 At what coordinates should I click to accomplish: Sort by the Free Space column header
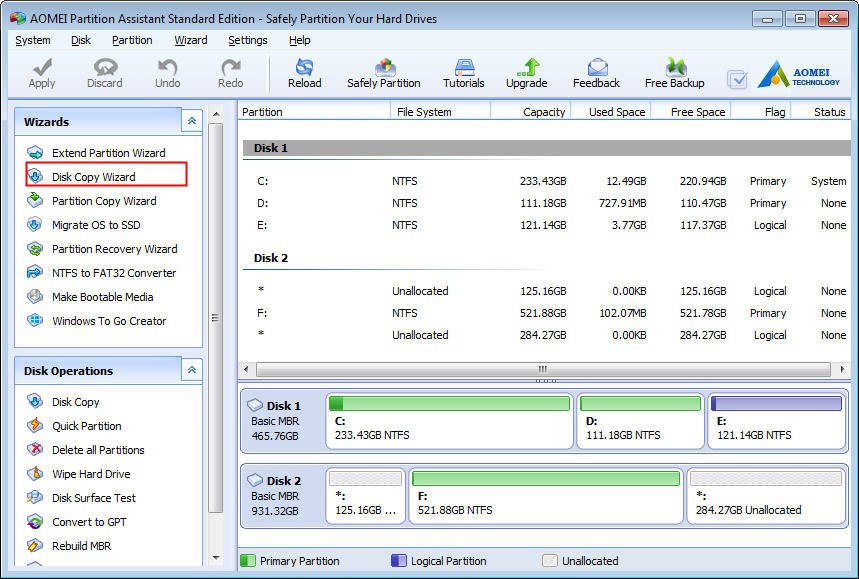click(691, 112)
